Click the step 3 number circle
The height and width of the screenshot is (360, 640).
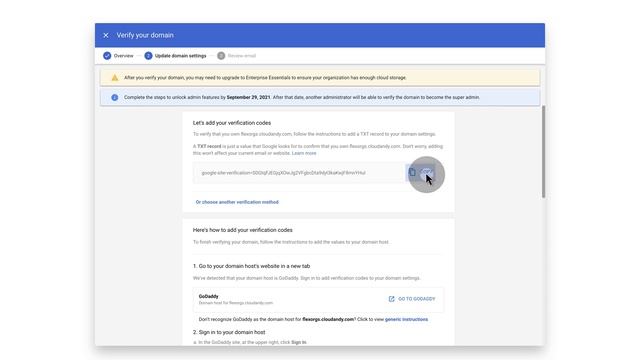(221, 56)
